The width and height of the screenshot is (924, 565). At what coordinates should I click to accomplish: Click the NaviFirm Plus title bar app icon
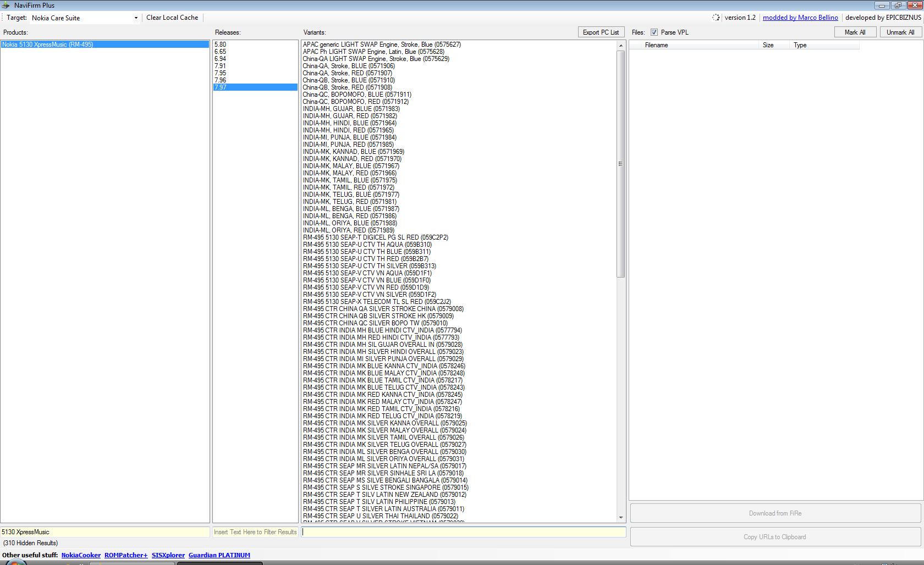[6, 5]
